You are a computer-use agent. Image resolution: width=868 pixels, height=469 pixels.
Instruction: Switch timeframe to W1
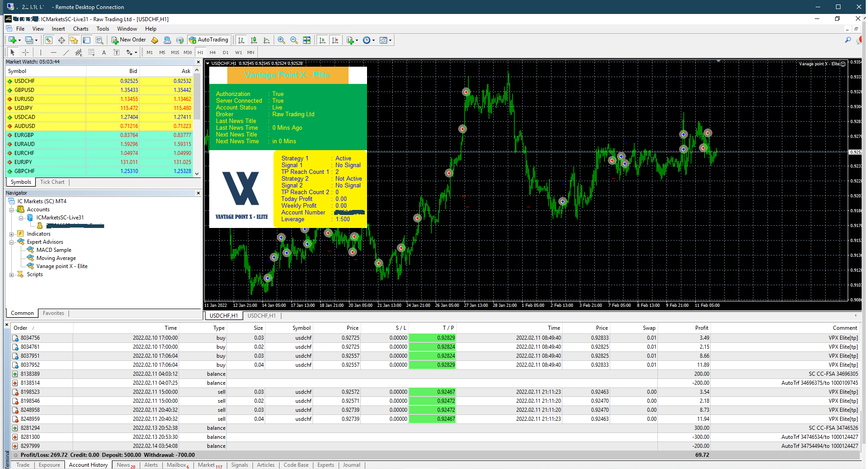coord(238,52)
